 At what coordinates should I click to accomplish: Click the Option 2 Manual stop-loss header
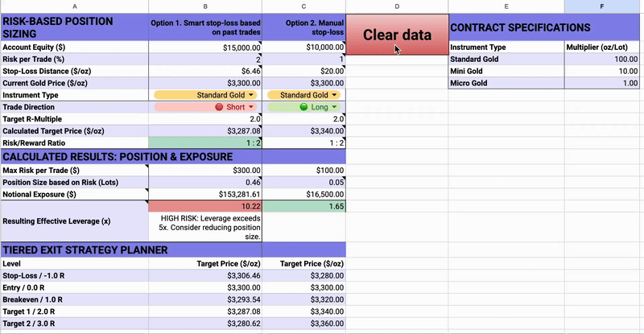(x=303, y=27)
